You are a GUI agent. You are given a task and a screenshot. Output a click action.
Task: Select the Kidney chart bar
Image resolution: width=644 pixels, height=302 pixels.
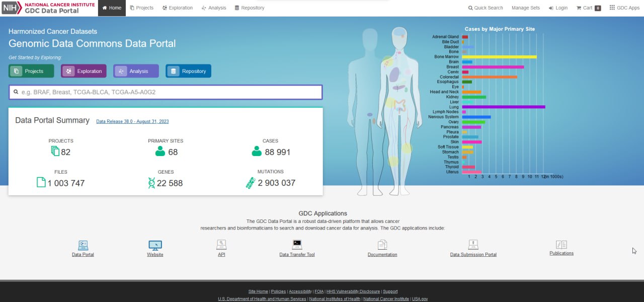click(474, 97)
